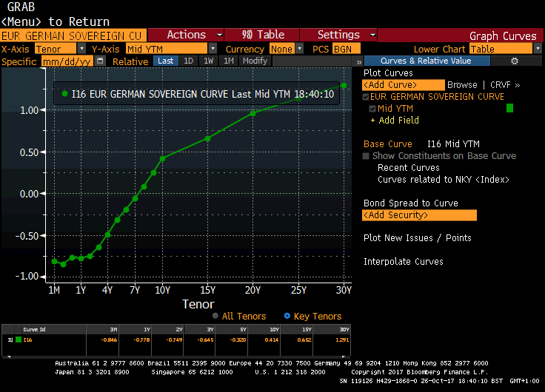Image resolution: width=545 pixels, height=392 pixels.
Task: Click the 30Y data point on curve
Action: point(344,86)
